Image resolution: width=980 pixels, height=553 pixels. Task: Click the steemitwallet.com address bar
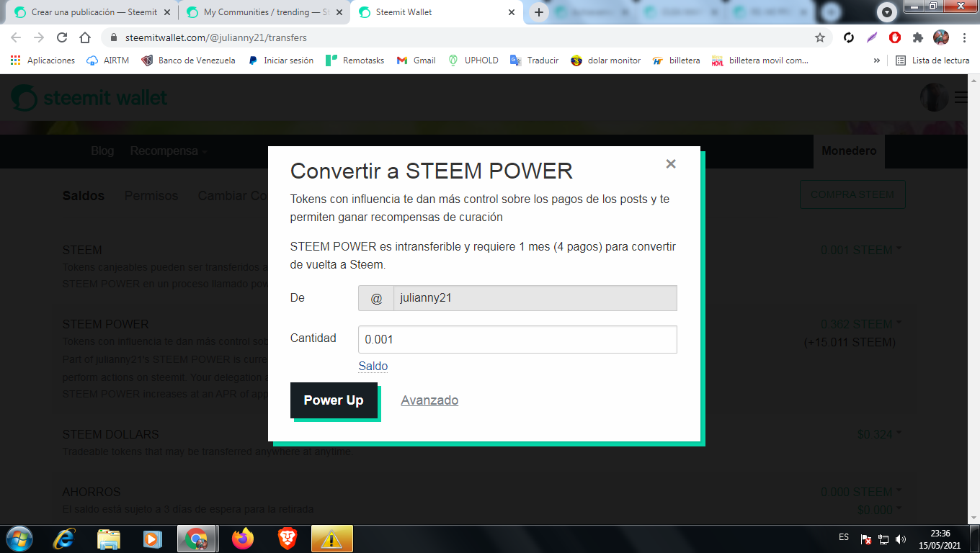pyautogui.click(x=461, y=37)
